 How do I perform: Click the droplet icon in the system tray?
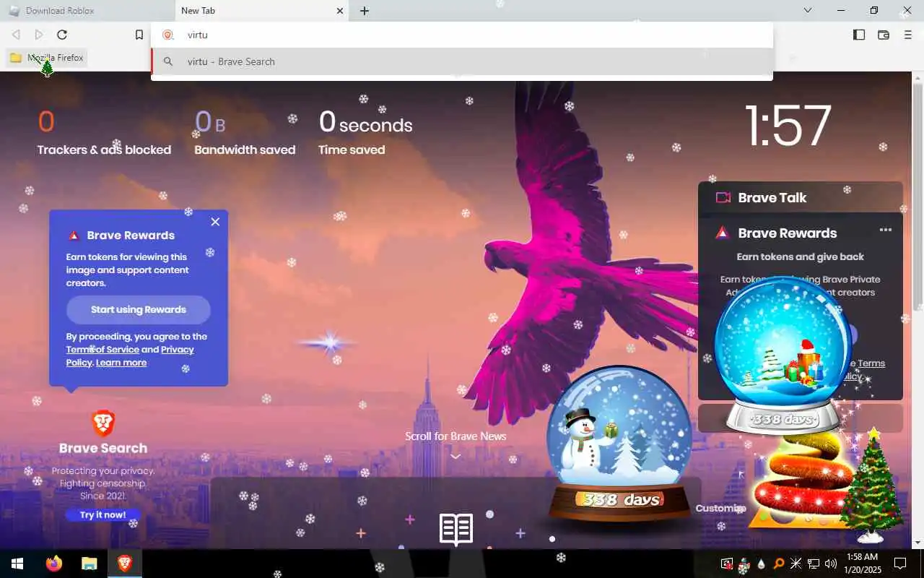[762, 564]
